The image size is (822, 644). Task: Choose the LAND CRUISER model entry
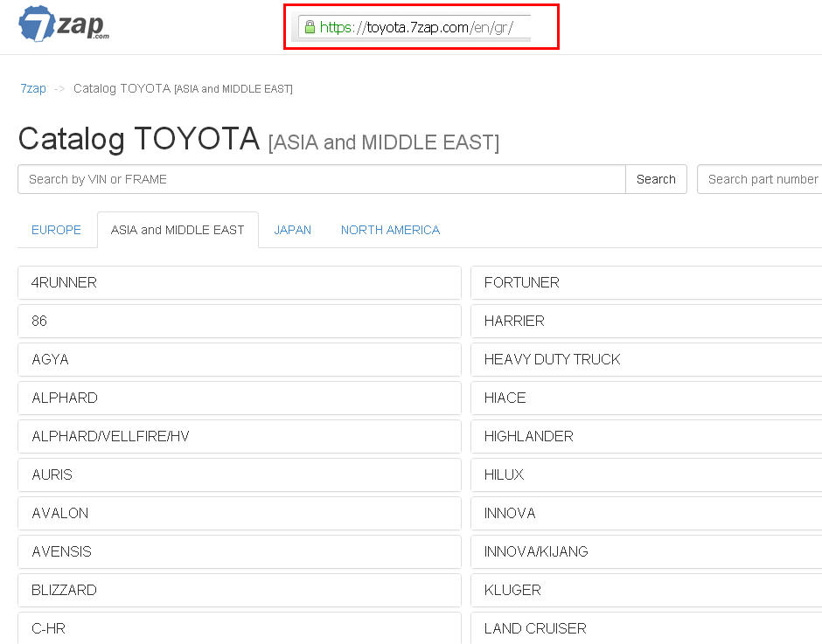645,628
